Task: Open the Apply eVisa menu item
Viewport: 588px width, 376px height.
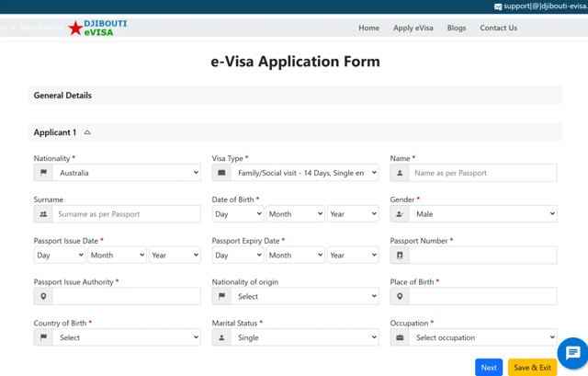Action: tap(413, 28)
